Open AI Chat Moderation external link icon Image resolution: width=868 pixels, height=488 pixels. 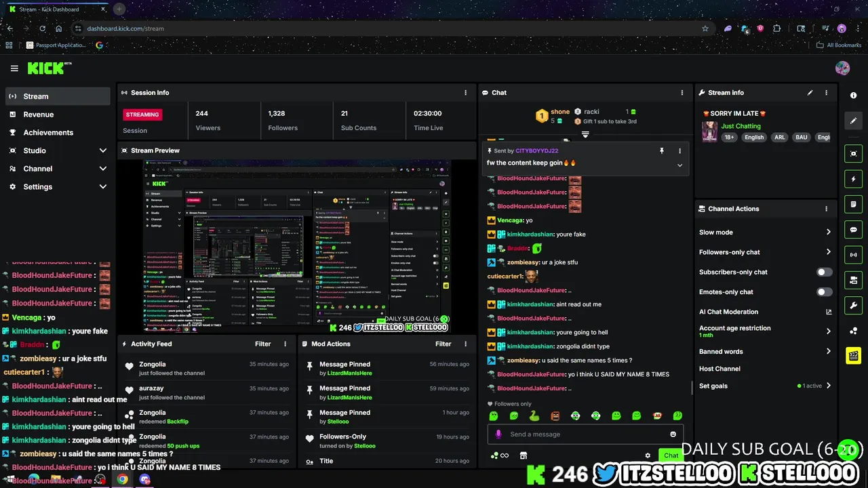point(828,312)
